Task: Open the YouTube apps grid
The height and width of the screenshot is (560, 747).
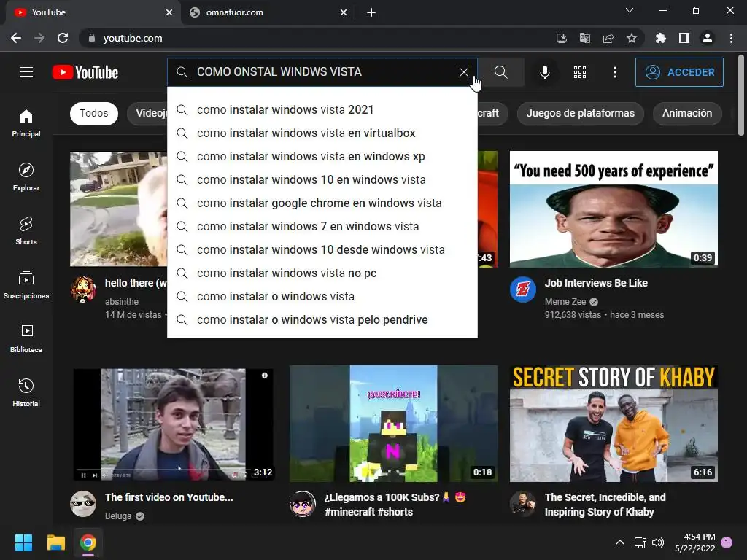Action: [580, 72]
